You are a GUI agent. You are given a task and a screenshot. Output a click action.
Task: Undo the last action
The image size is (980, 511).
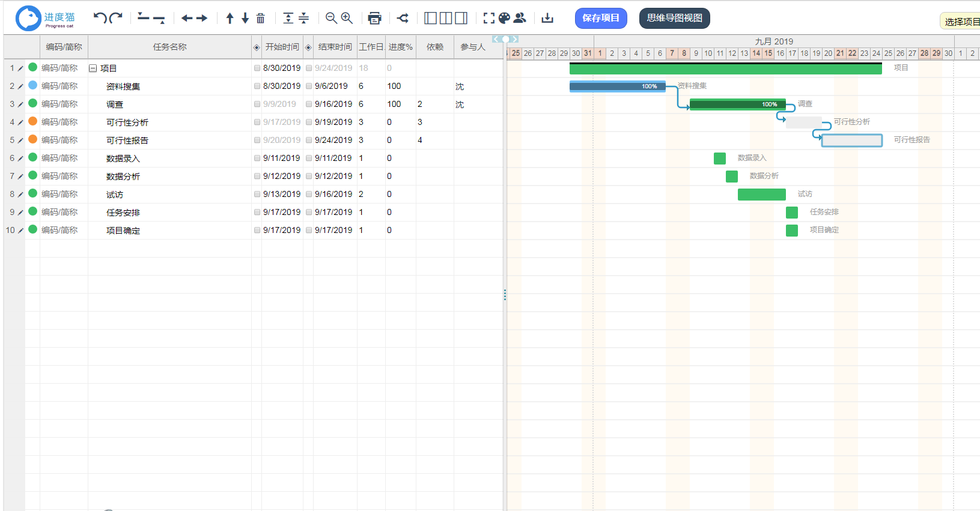pyautogui.click(x=100, y=18)
